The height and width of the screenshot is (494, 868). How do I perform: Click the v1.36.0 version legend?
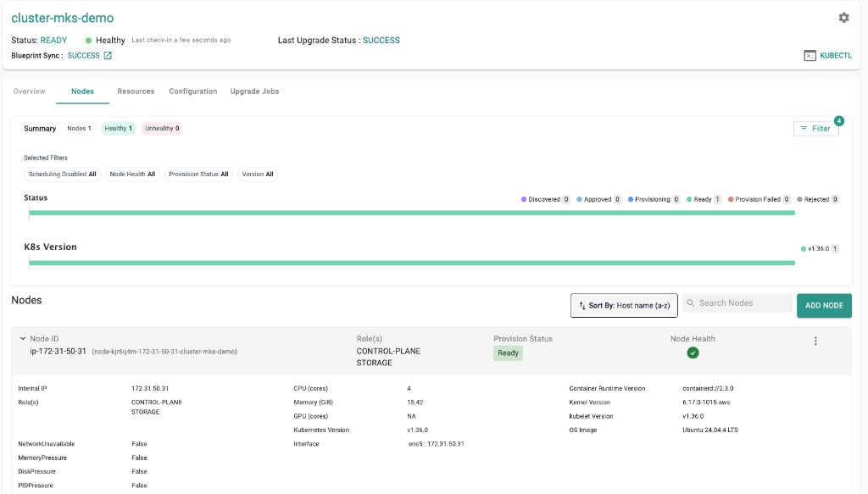820,249
